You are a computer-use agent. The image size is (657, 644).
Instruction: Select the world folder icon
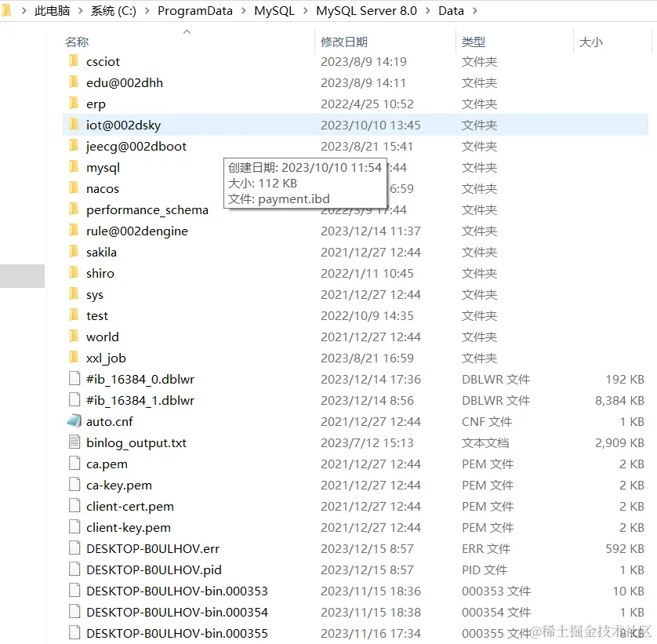click(74, 337)
